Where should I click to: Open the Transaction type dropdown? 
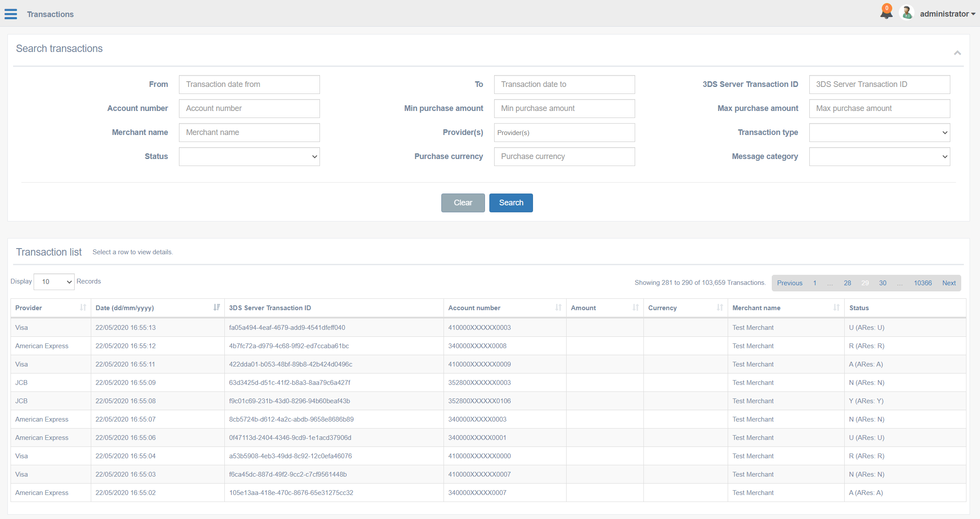point(879,132)
